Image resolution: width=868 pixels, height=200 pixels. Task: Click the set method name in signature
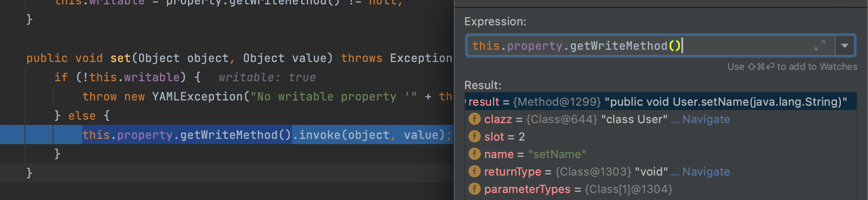pyautogui.click(x=120, y=58)
